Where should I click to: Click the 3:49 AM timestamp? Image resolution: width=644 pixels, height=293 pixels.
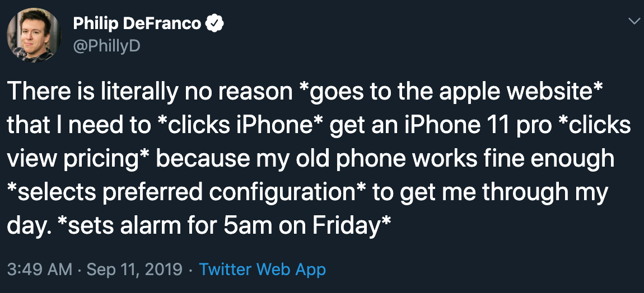click(x=39, y=270)
